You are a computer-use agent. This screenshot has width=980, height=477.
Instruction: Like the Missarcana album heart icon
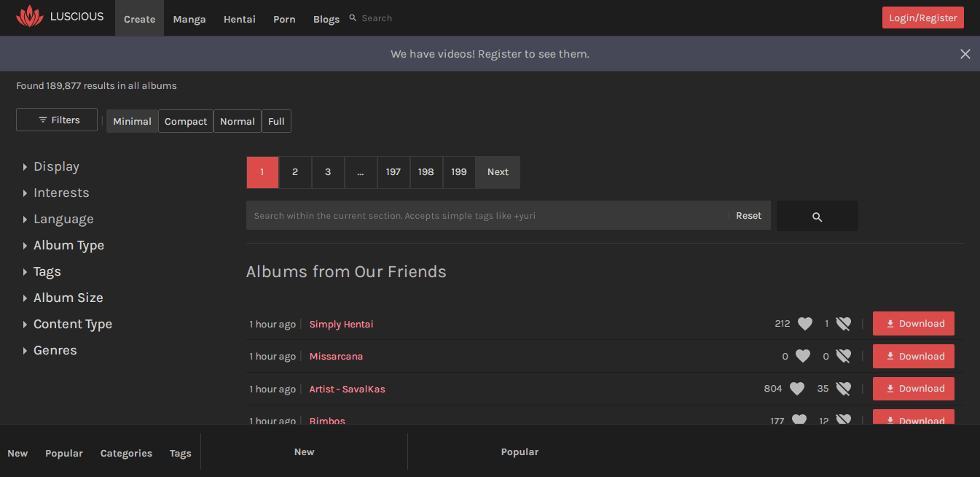pos(802,357)
